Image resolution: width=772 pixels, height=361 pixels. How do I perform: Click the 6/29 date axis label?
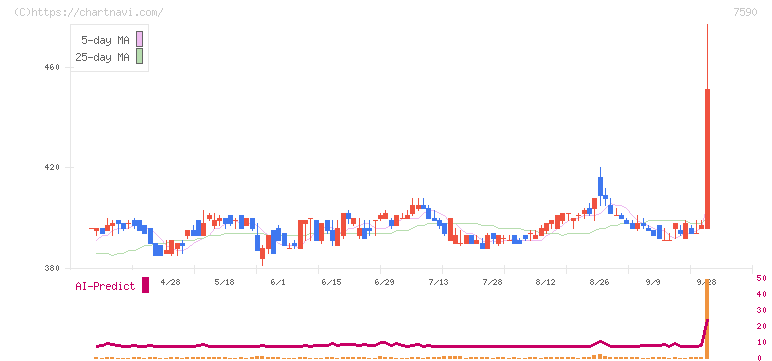(x=385, y=282)
